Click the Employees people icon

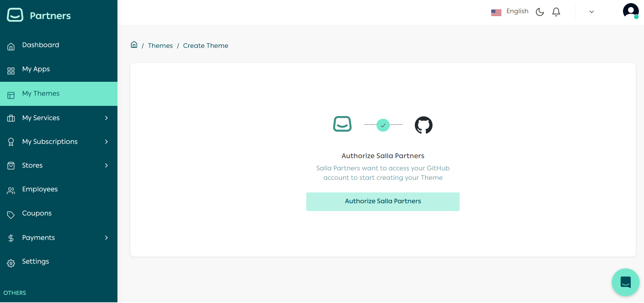(x=11, y=191)
